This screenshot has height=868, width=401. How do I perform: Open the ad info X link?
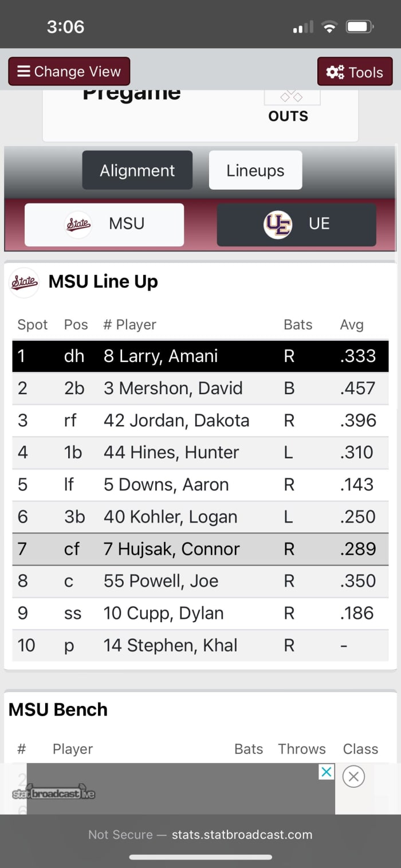pos(326,772)
